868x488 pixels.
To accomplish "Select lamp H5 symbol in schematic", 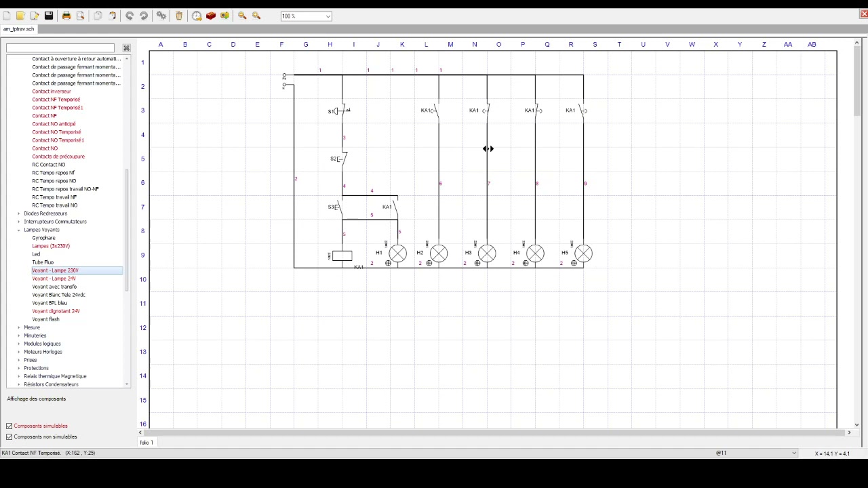I will coord(583,254).
